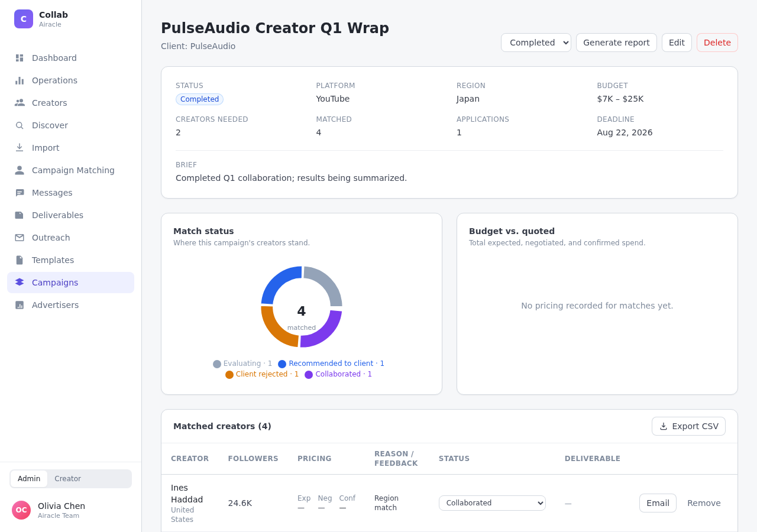Screen dimensions: 757x532
Task: Click the Messages chat icon
Action: (20, 193)
